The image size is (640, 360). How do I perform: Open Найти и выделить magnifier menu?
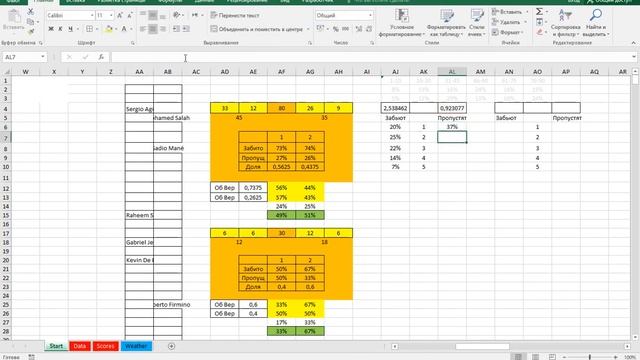click(596, 23)
